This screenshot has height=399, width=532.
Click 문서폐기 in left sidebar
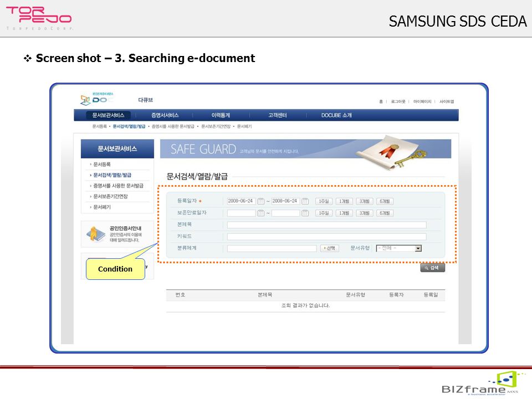click(x=102, y=207)
